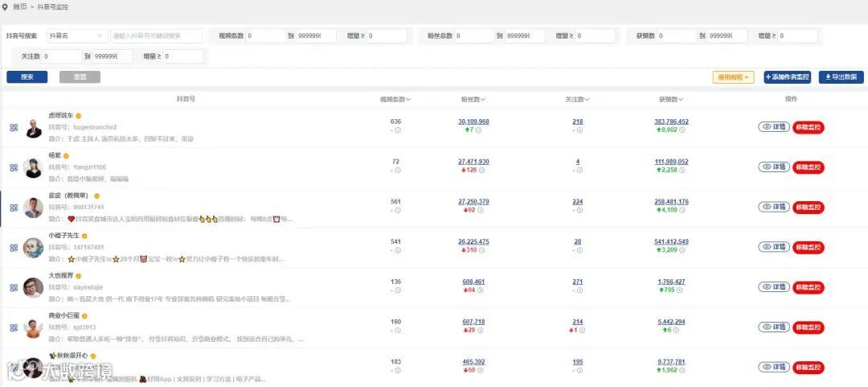This screenshot has width=868, height=387.
Task: Open following count link 271
Action: [x=578, y=282]
